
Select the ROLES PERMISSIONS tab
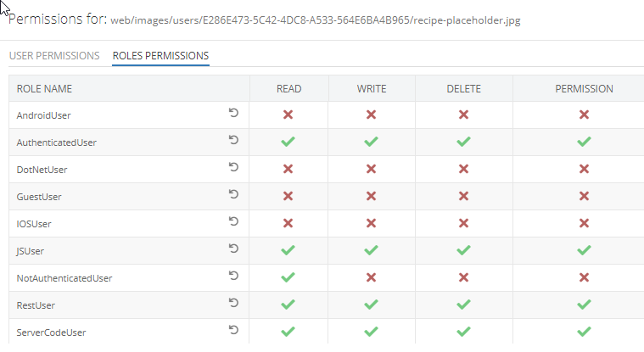[160, 55]
